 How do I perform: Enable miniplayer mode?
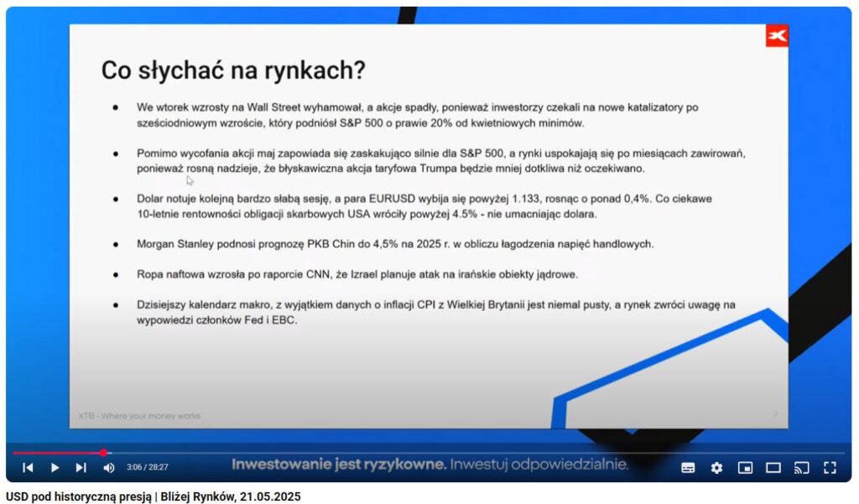click(745, 467)
